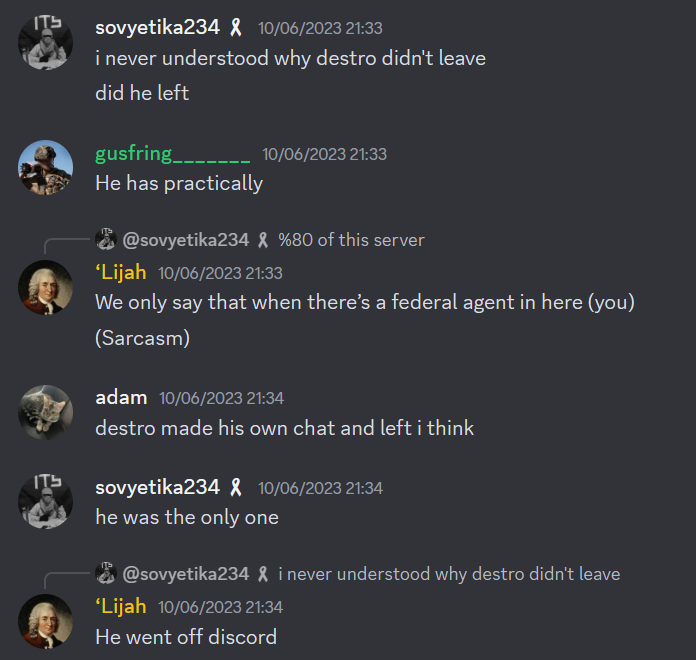Image resolution: width=696 pixels, height=660 pixels.
Task: Click small reply avatar before 'i never understood' preview
Action: coord(106,573)
